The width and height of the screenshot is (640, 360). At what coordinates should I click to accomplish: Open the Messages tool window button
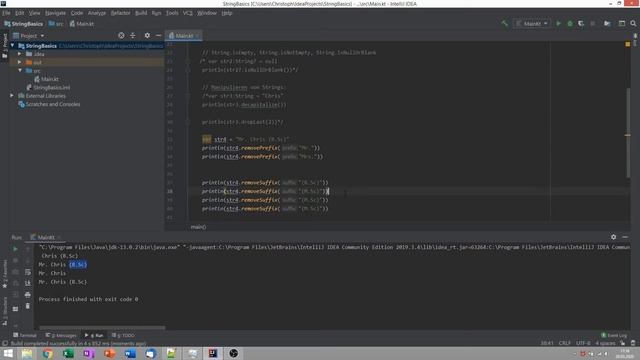(x=61, y=335)
